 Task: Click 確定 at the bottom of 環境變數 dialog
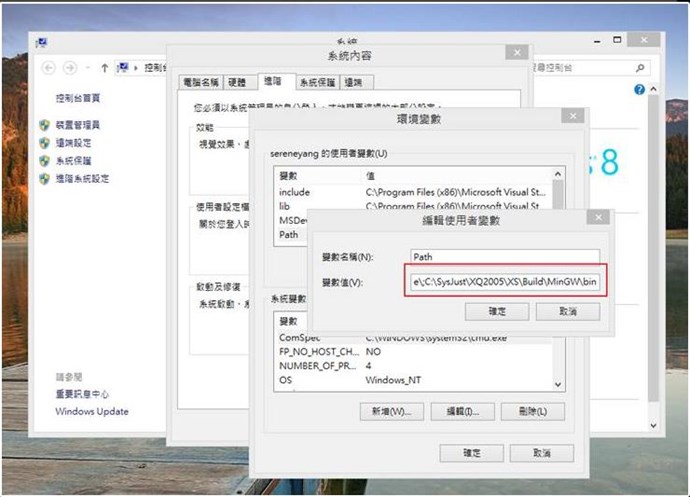click(x=472, y=453)
